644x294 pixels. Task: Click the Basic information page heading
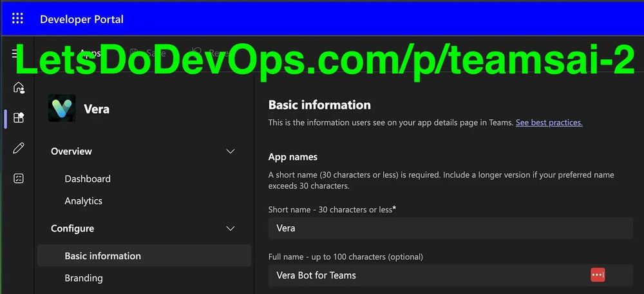pos(319,105)
